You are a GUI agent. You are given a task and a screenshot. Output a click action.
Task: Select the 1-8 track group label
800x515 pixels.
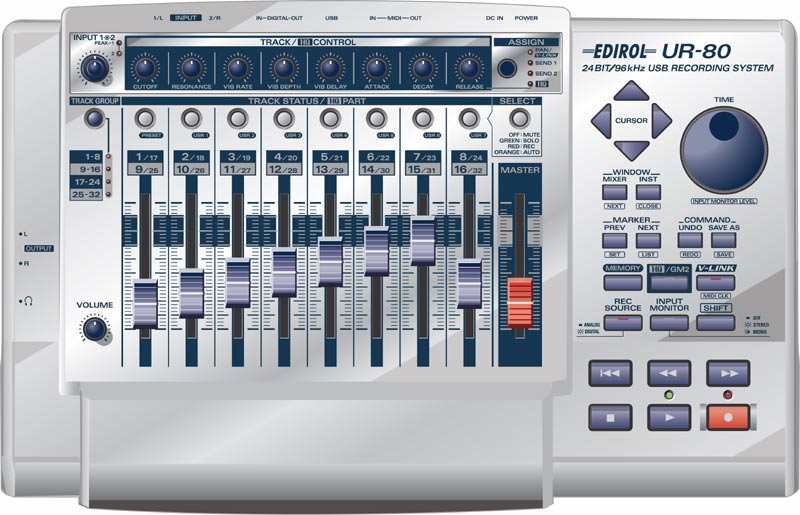coord(86,157)
